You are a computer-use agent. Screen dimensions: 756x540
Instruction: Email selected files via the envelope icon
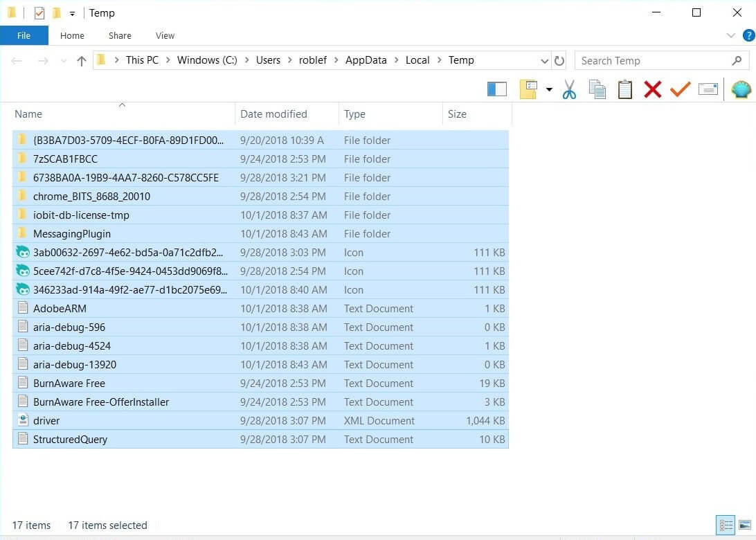coord(708,89)
